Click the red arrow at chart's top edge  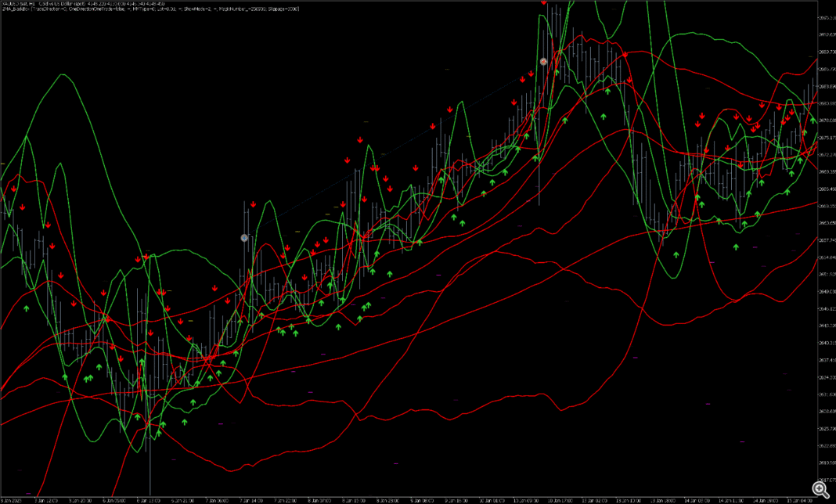point(544,3)
